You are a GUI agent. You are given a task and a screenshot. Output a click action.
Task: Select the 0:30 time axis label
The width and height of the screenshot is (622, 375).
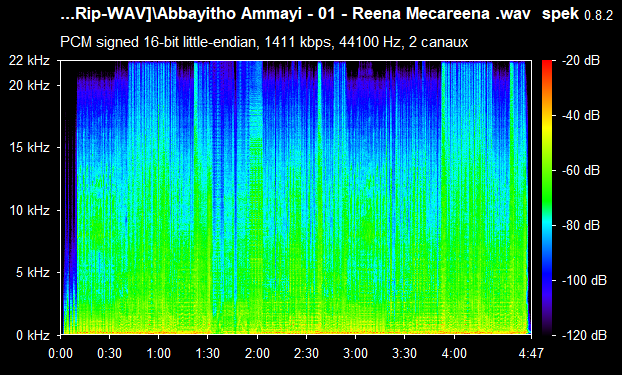[109, 353]
